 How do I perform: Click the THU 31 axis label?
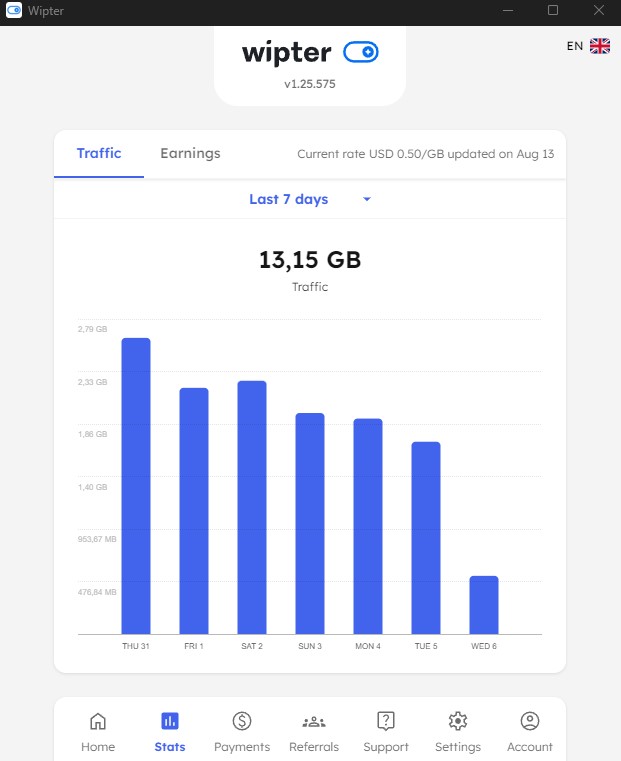click(136, 646)
